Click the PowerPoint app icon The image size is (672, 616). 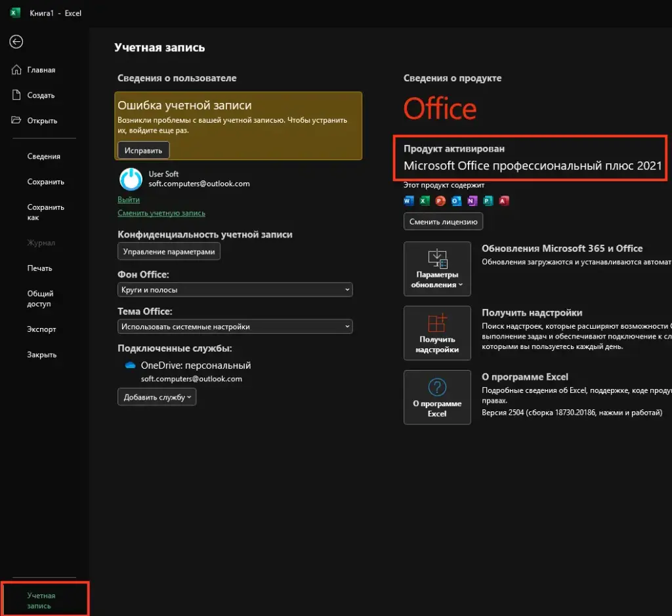tap(440, 201)
